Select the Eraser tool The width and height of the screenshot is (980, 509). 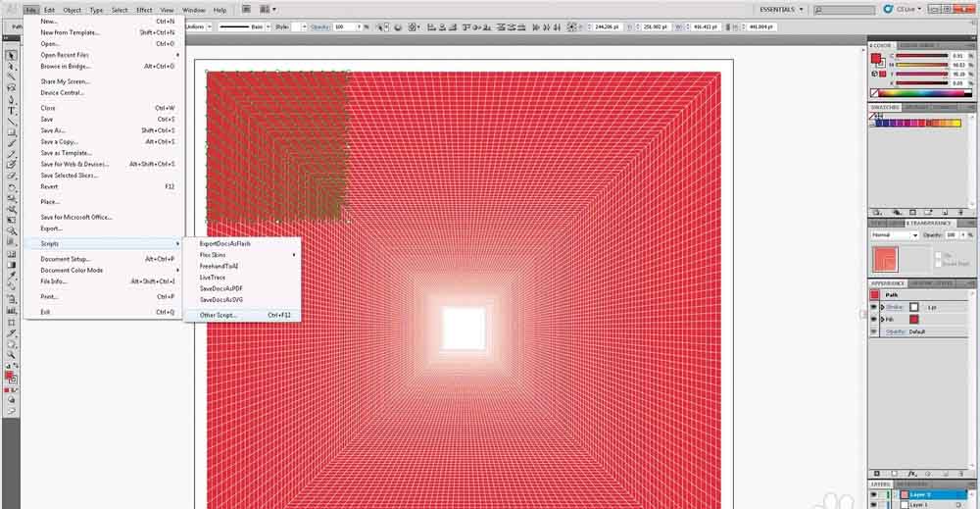point(11,177)
